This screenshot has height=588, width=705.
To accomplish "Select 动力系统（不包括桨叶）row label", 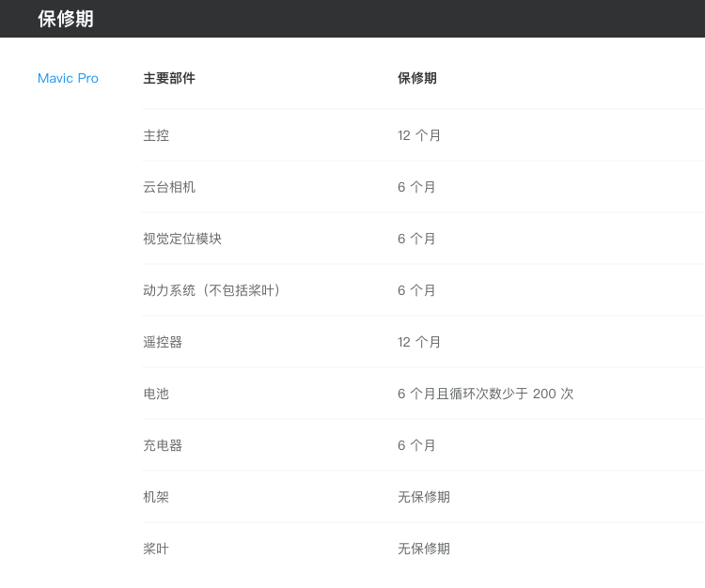I will point(212,290).
